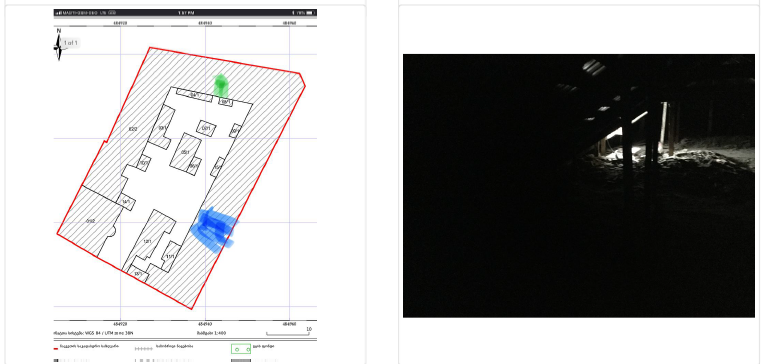This screenshot has height=364, width=764.
Task: Select building labeled 12/1 on the plan
Action: (148, 240)
